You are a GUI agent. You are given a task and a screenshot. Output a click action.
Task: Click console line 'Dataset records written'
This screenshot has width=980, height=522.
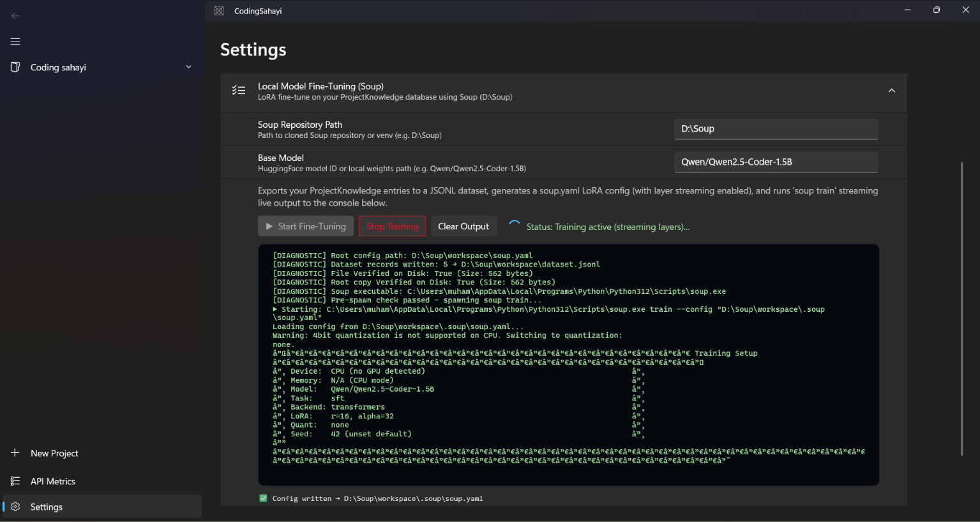click(436, 264)
